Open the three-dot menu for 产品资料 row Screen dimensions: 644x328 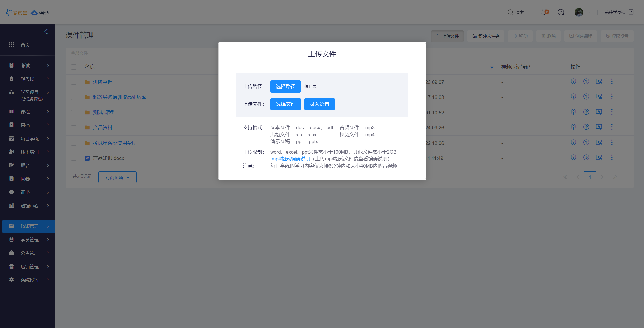pyautogui.click(x=612, y=127)
